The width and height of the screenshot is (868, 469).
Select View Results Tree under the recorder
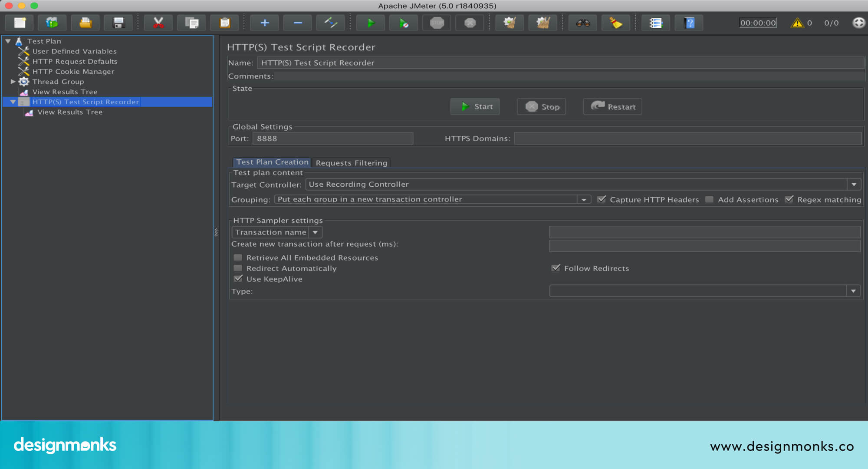(x=70, y=112)
